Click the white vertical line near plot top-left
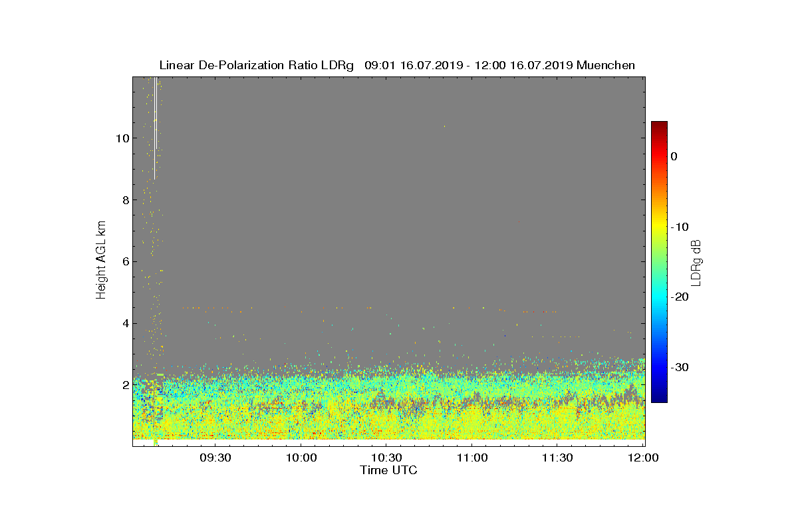The image size is (798, 532). click(155, 128)
